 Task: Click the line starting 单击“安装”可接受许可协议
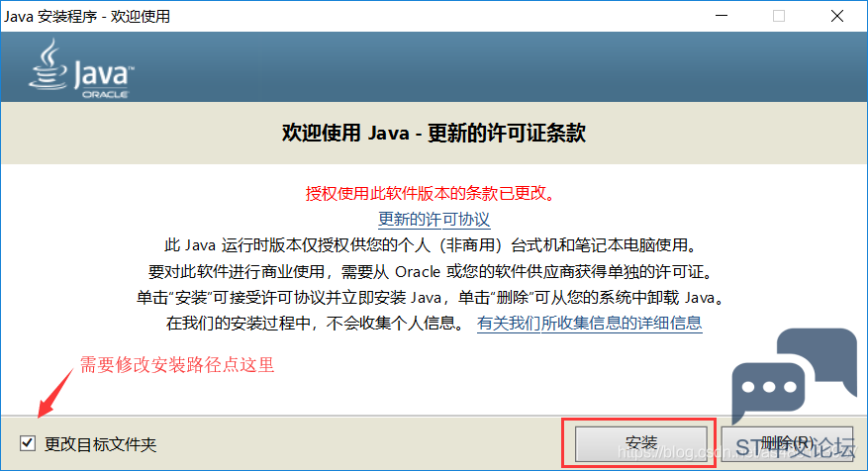[434, 297]
